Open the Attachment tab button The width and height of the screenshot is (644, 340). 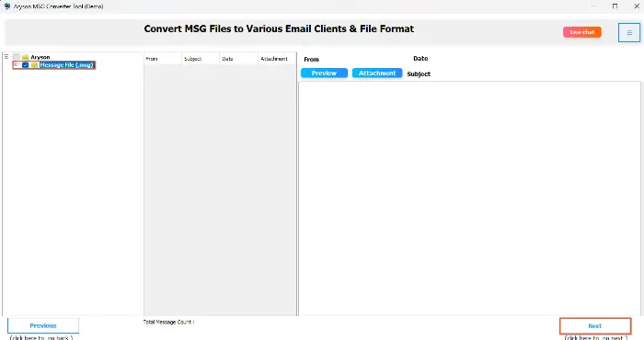377,73
